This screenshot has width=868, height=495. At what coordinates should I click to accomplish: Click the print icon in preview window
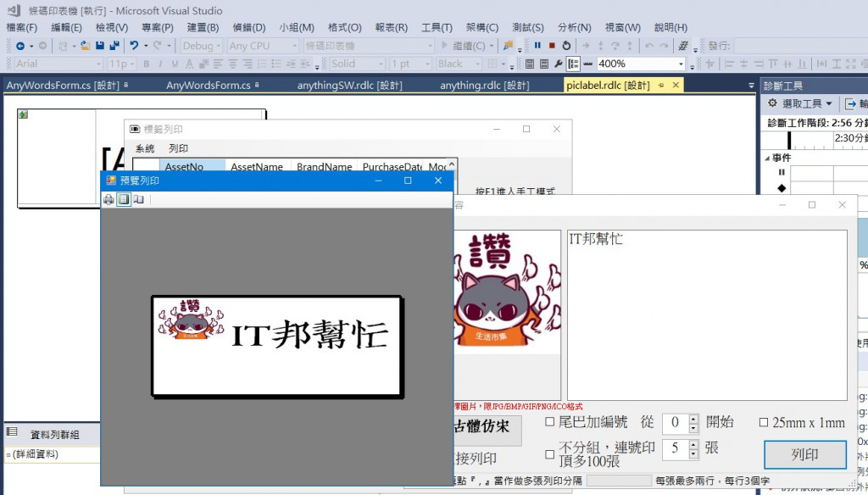[109, 199]
